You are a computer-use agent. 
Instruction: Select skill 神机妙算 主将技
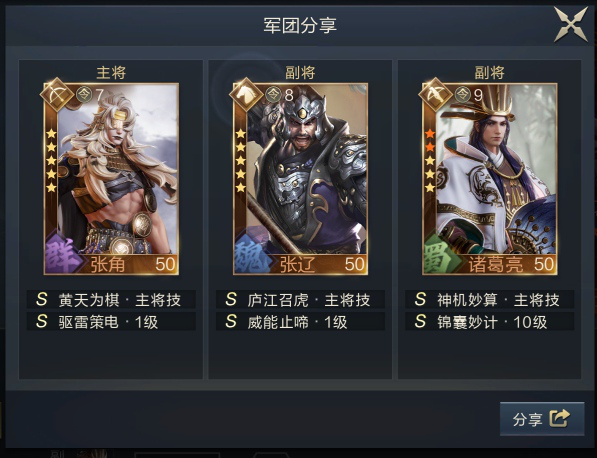(490, 300)
